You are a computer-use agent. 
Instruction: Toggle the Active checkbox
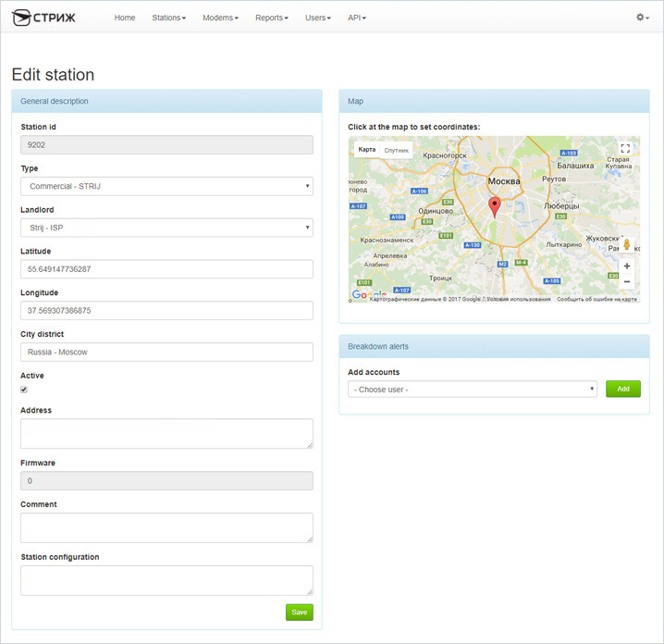24,390
